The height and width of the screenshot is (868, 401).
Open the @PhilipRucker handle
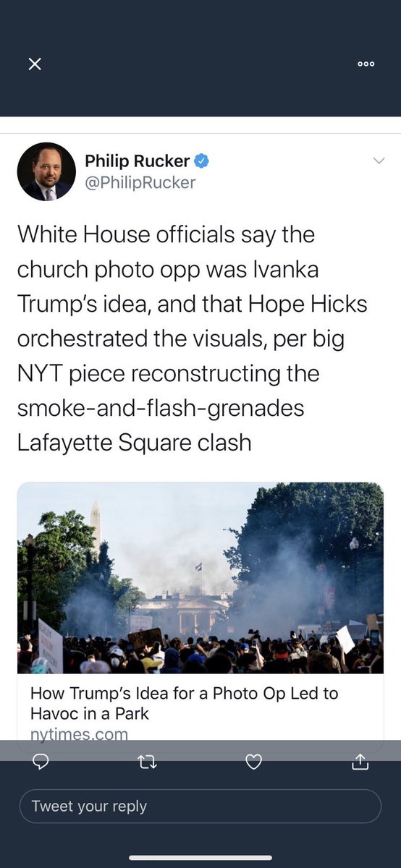point(140,183)
